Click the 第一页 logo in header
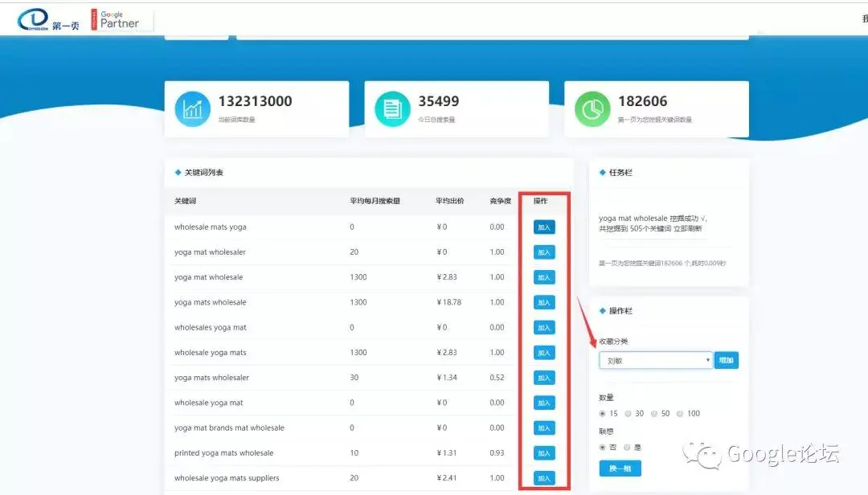Screen dimensions: 868x495 48,22
